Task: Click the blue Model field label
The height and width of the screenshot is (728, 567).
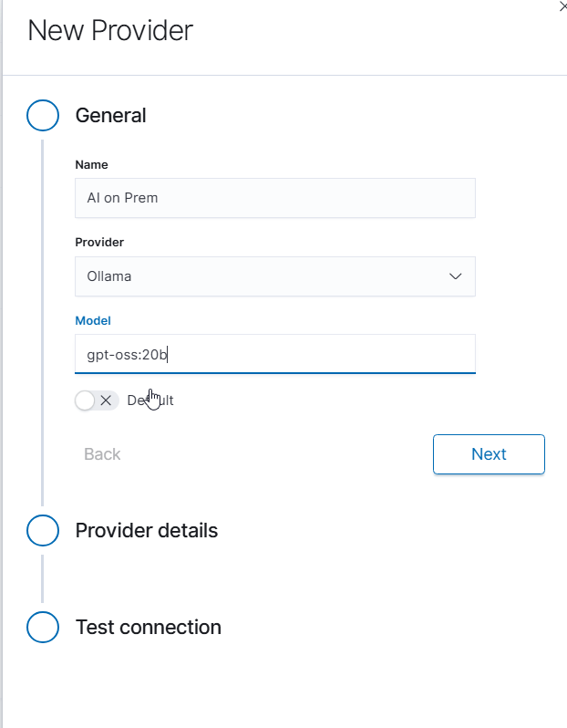Action: pos(92,321)
